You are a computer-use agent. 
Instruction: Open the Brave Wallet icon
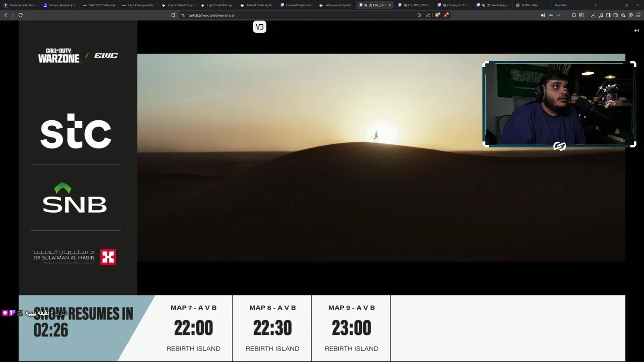coord(616,15)
